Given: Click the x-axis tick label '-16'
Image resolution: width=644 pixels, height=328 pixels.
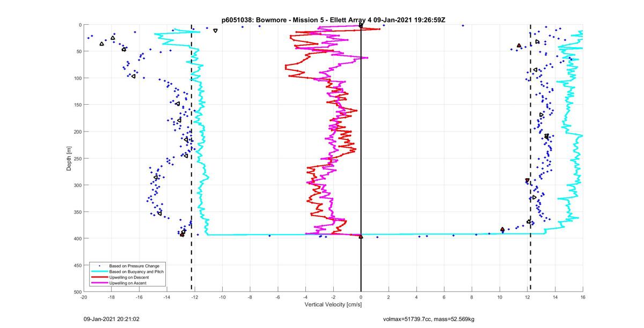Looking at the screenshot, I should point(139,297).
